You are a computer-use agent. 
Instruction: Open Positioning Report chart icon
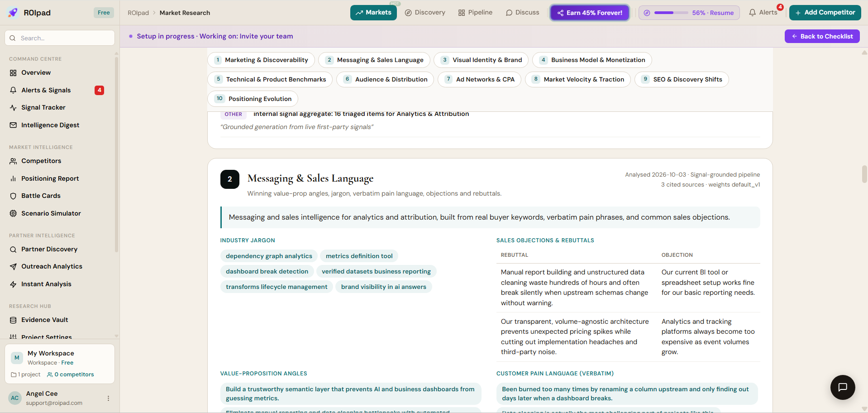tap(13, 178)
